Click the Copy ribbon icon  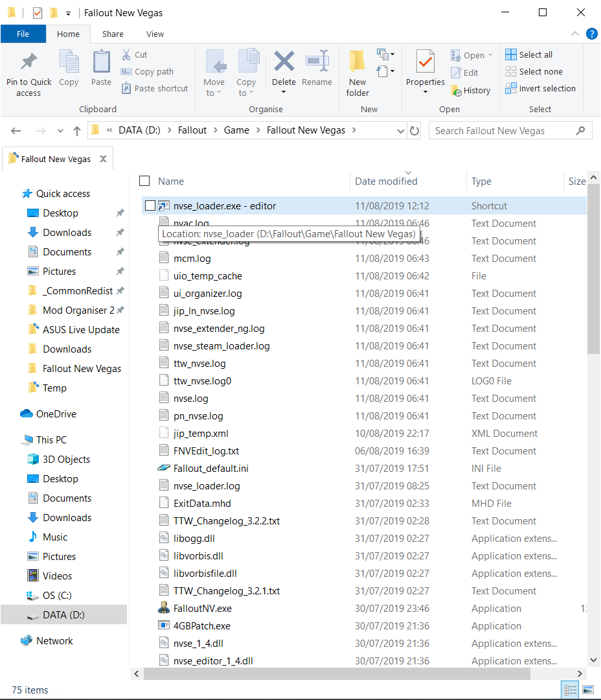pyautogui.click(x=69, y=62)
